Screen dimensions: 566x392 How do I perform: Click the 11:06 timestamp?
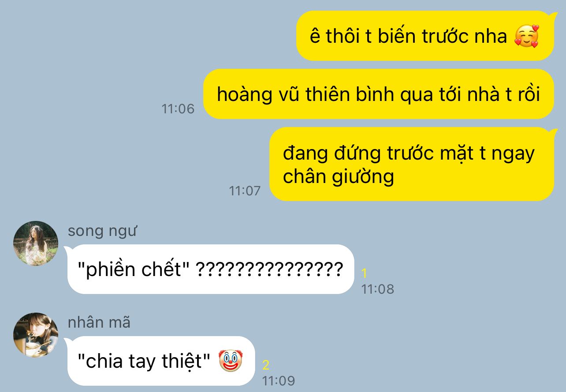pos(178,108)
